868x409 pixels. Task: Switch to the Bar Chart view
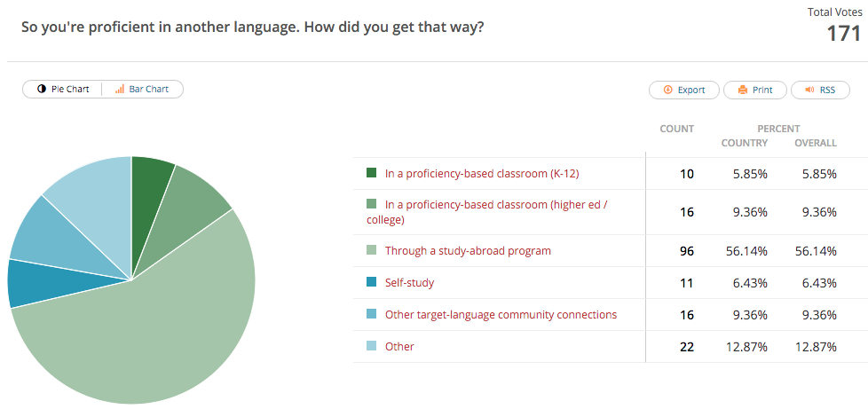[x=142, y=90]
